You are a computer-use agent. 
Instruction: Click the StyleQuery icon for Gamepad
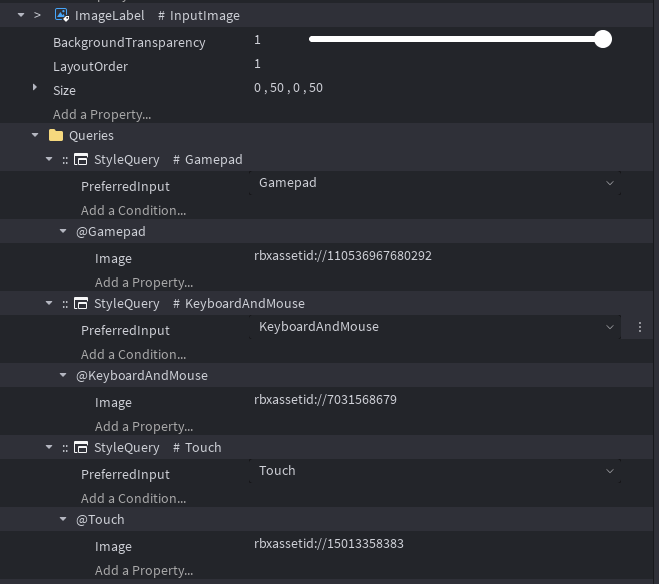[81, 160]
